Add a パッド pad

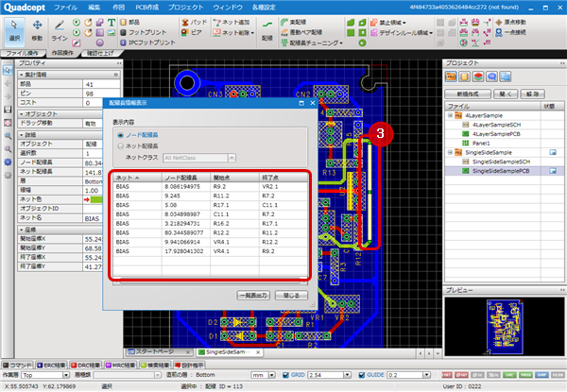(x=194, y=23)
